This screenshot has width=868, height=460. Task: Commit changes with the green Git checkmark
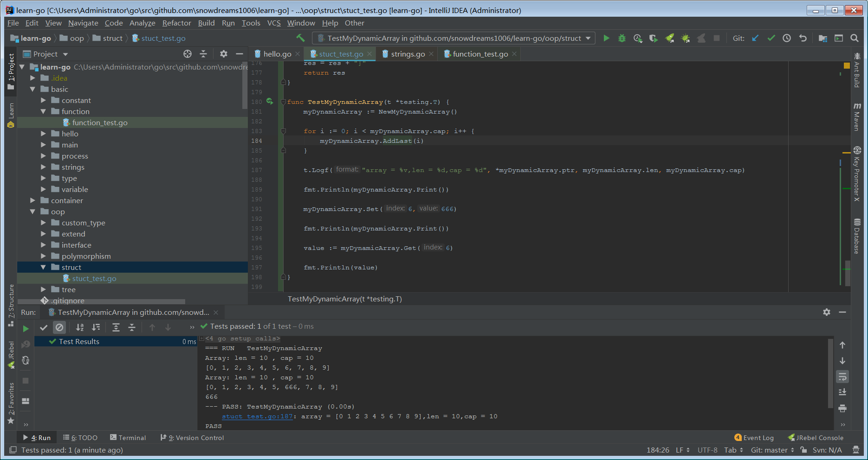771,38
